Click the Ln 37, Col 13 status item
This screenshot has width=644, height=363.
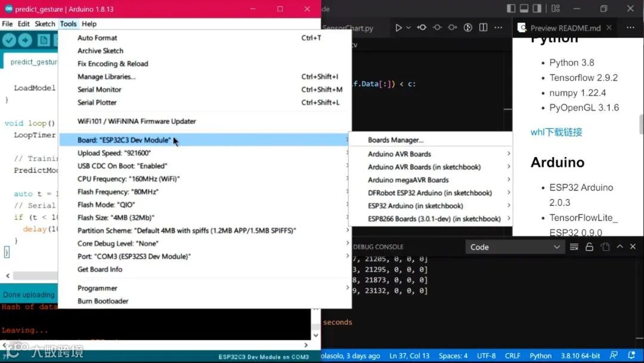(x=409, y=356)
